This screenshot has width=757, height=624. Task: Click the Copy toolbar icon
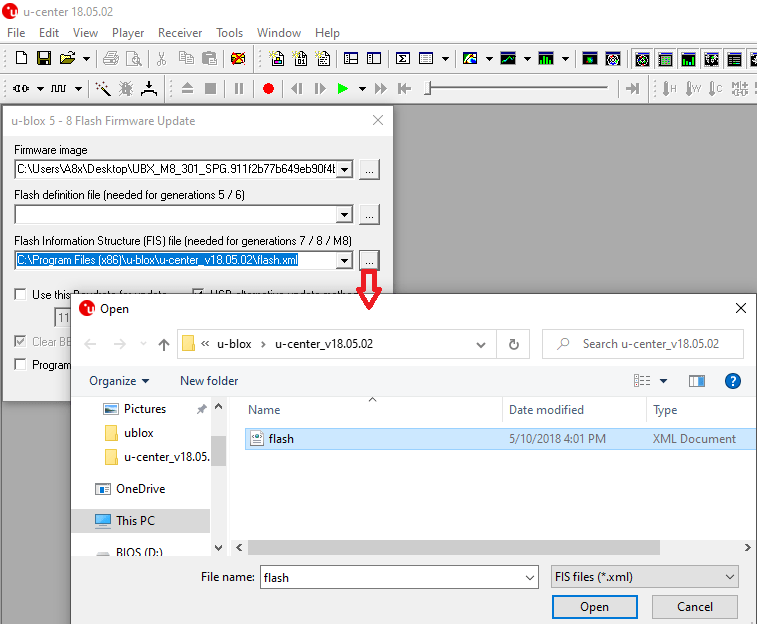(x=186, y=58)
